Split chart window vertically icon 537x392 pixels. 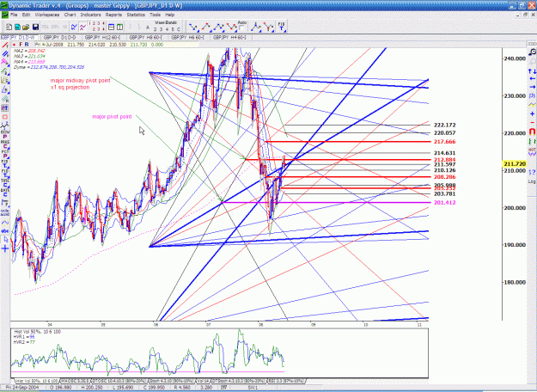point(120,27)
